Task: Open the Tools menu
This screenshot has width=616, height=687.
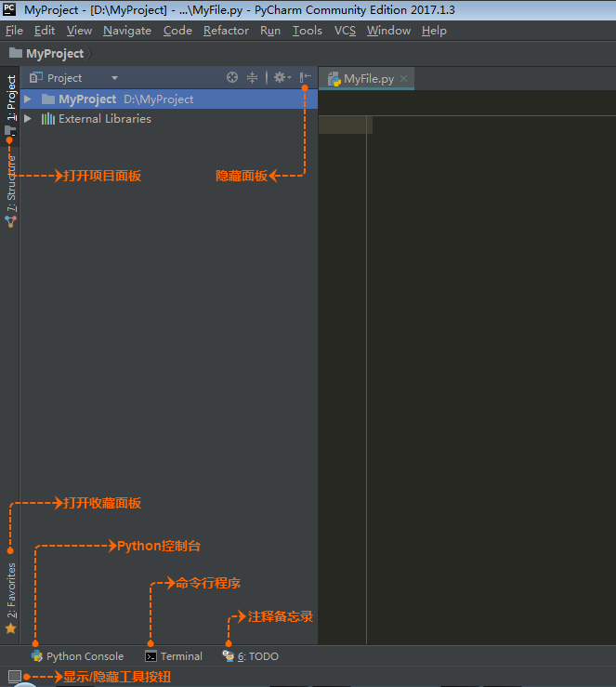Action: pos(307,31)
